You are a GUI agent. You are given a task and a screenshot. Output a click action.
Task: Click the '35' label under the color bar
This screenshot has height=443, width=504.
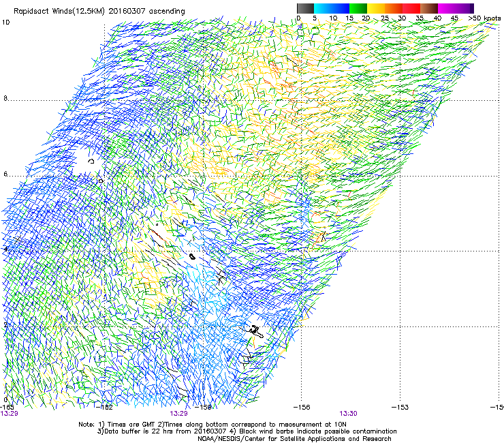point(420,18)
